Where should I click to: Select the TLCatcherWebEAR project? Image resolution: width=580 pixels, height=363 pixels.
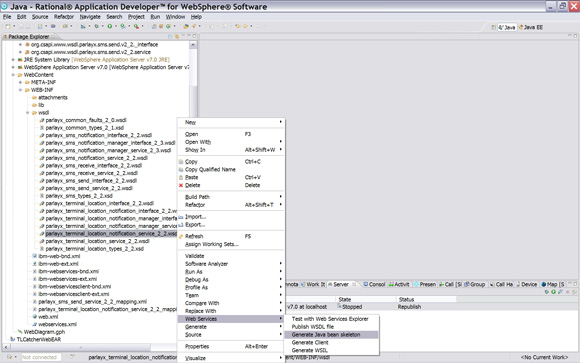pos(36,339)
